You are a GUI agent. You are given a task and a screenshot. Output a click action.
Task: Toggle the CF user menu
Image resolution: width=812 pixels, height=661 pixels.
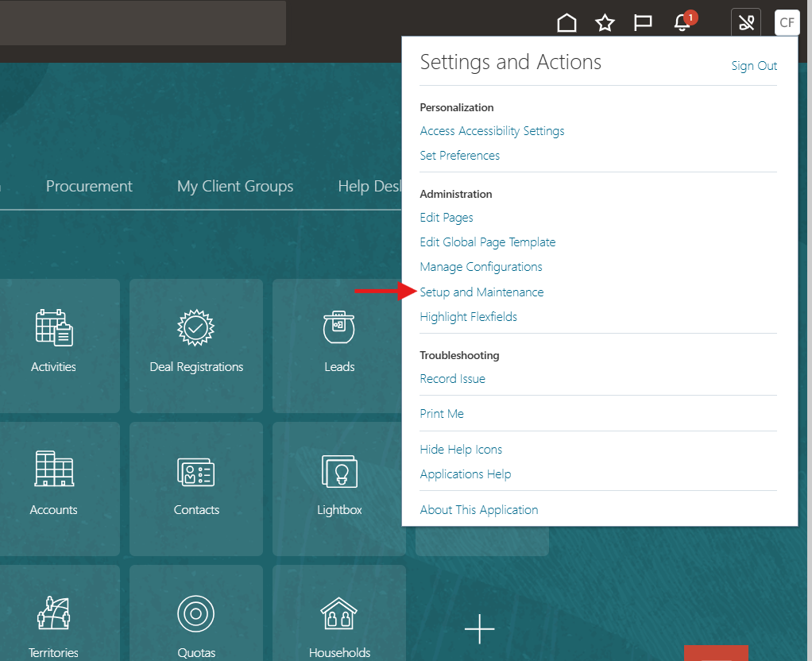(x=787, y=22)
